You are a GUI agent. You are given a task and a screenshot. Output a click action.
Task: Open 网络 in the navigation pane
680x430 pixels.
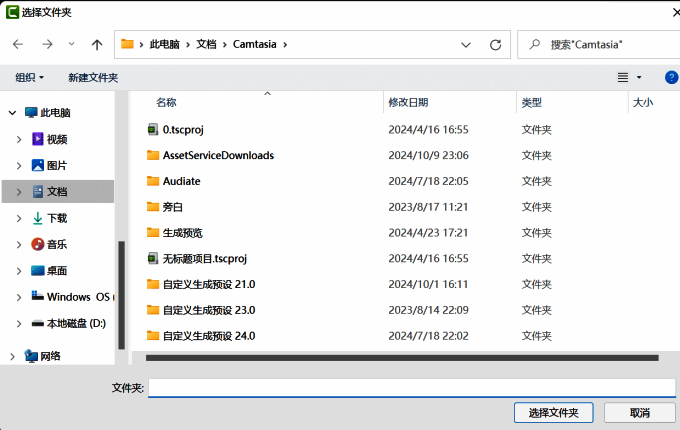(x=50, y=356)
